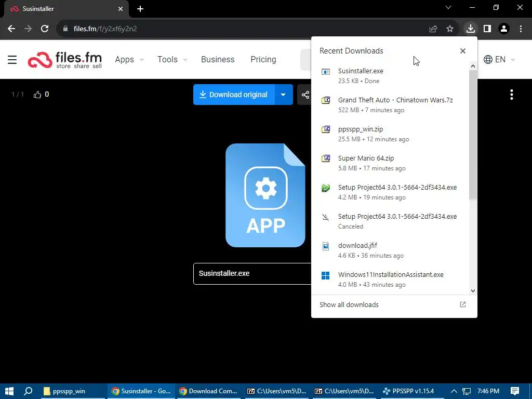Click the Susinstaller.exe file icon in downloads

[x=326, y=72]
